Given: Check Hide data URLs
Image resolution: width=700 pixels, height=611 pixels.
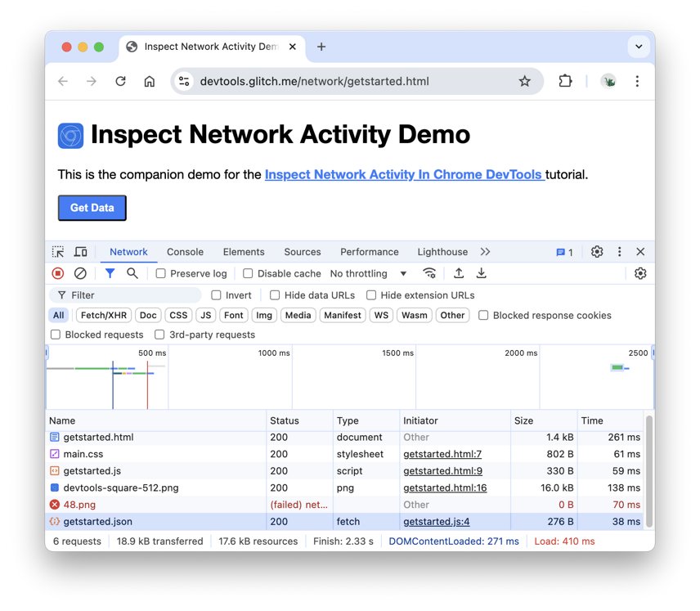Looking at the screenshot, I should tap(275, 295).
